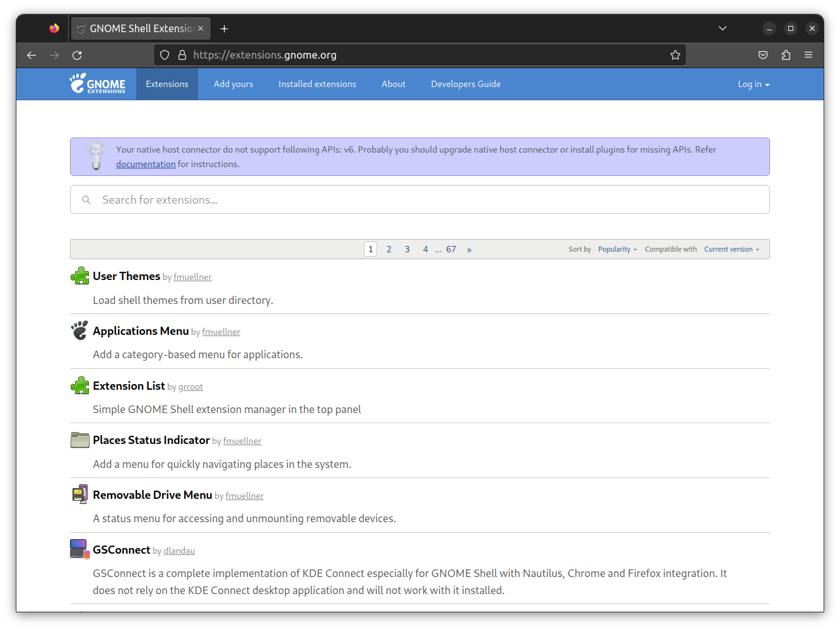Image resolution: width=840 pixels, height=630 pixels.
Task: Click 'Add a category-based menu for applications.' text
Action: point(198,354)
